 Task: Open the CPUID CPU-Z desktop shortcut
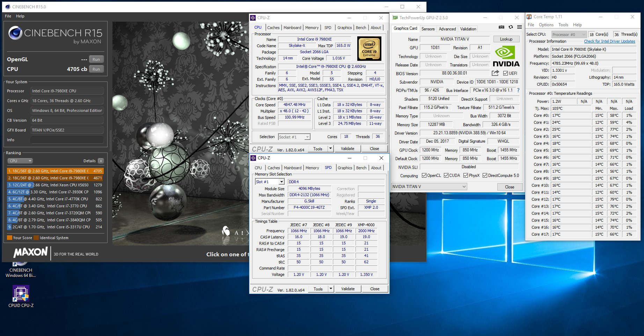click(21, 297)
